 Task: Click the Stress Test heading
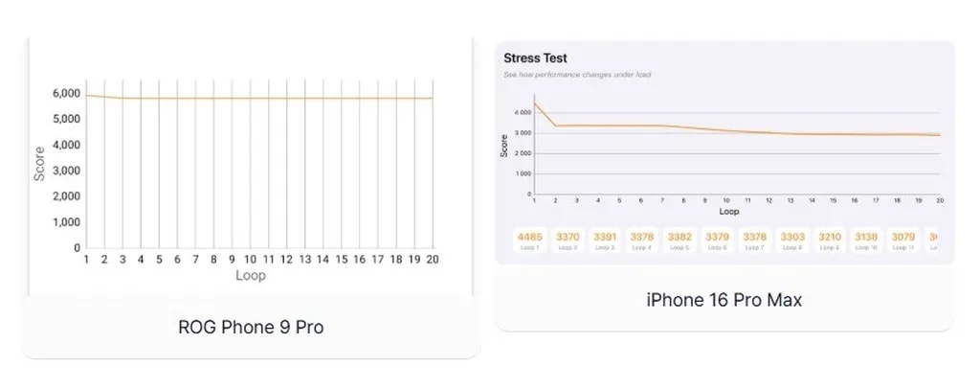pos(536,58)
